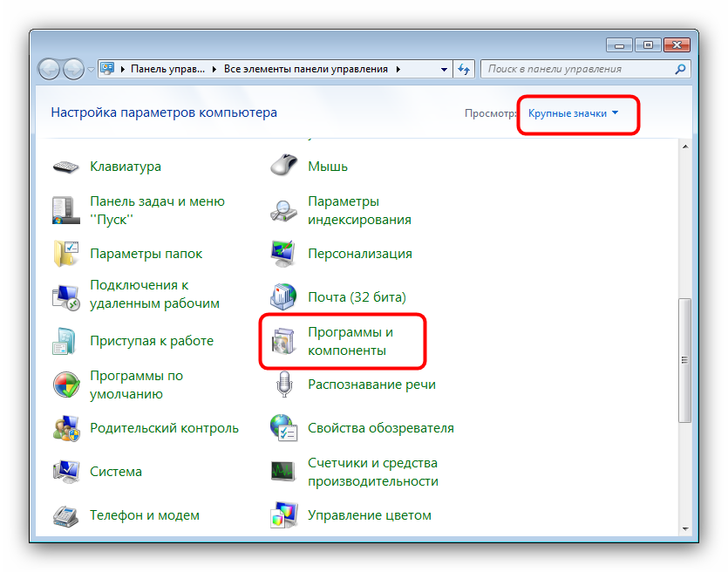728x572 pixels.
Task: Click the Getting Started (Приступая к работе) icon
Action: (x=64, y=341)
